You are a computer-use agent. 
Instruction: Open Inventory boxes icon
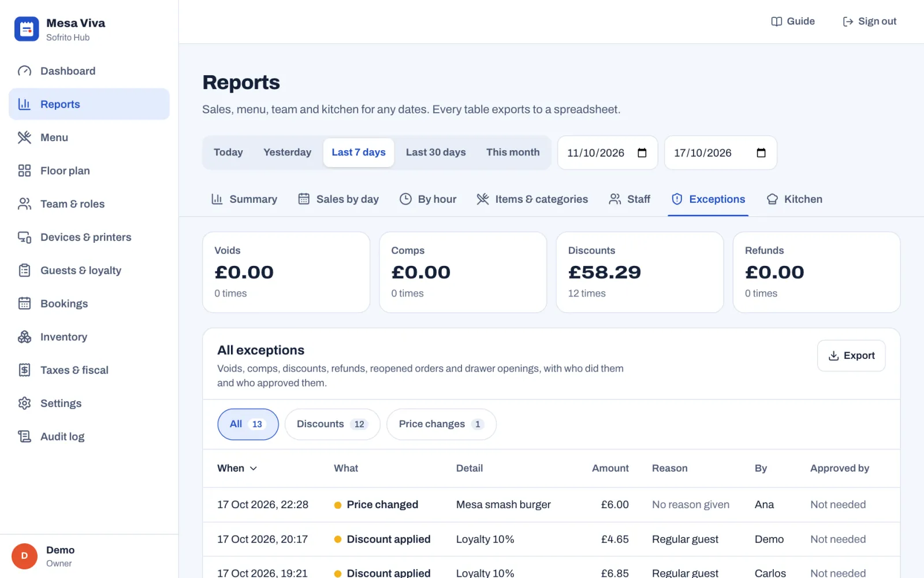tap(24, 337)
